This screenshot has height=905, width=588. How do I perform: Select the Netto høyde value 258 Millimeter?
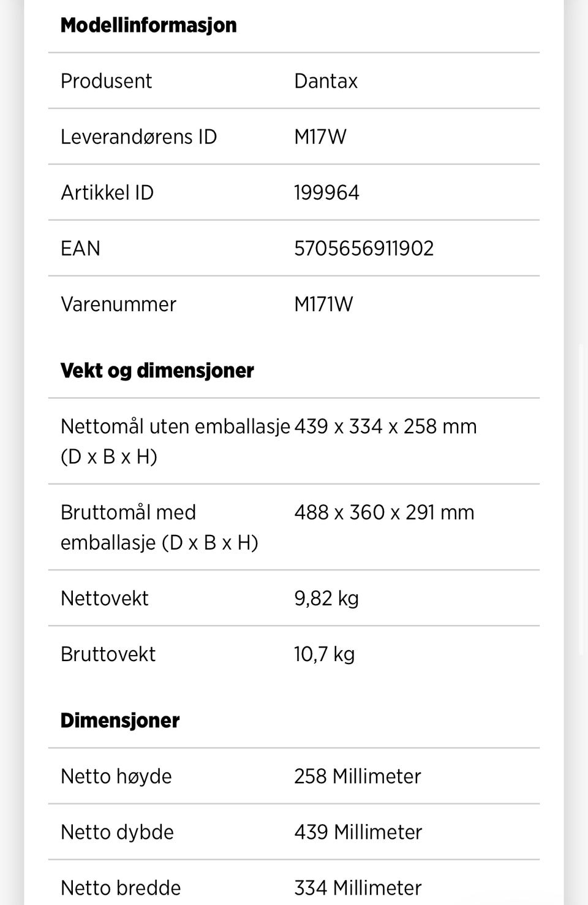[x=357, y=776]
